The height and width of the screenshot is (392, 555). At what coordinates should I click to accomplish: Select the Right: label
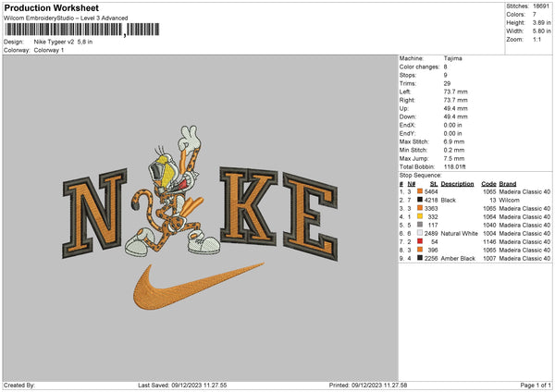click(x=407, y=100)
